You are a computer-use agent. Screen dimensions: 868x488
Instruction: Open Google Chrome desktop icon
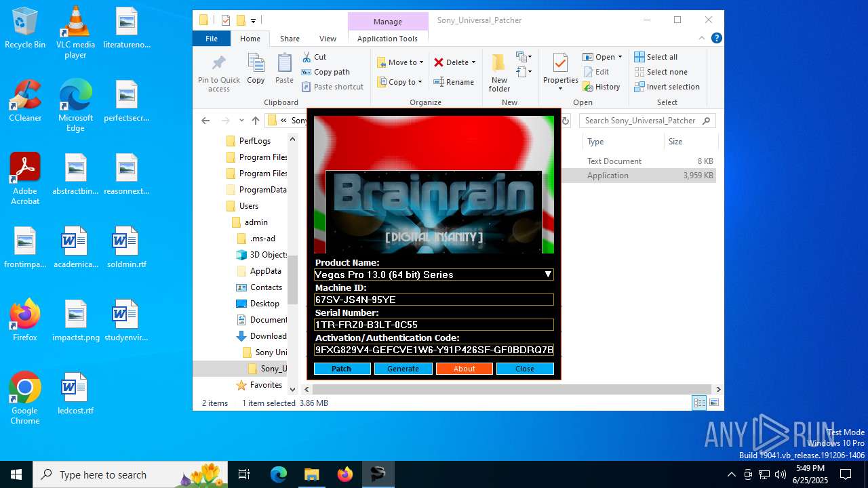(x=25, y=399)
